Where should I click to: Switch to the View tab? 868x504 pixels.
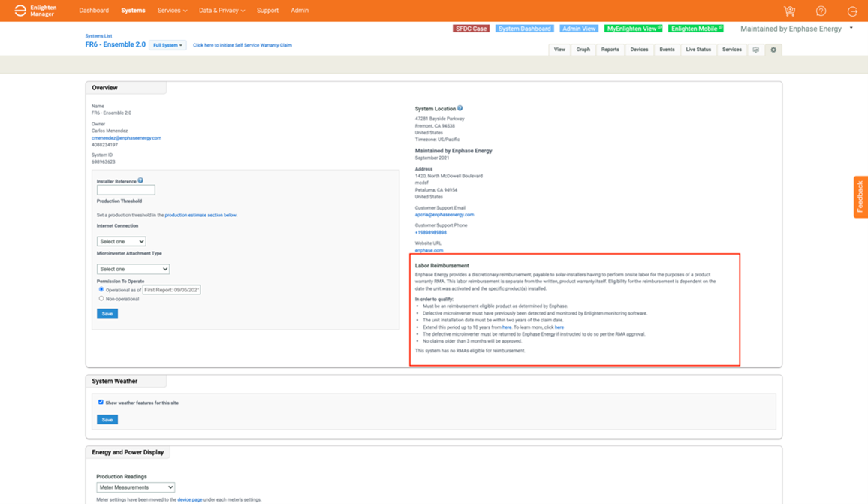pyautogui.click(x=559, y=50)
